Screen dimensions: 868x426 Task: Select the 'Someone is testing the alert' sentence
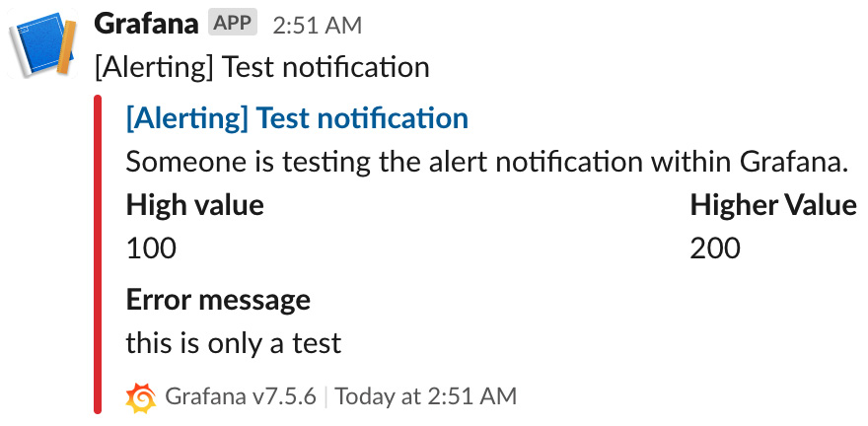tap(487, 163)
